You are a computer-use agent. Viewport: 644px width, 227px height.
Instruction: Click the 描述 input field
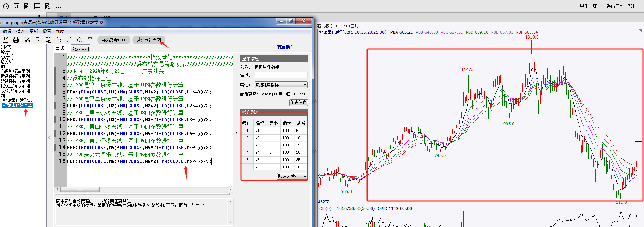pos(281,75)
